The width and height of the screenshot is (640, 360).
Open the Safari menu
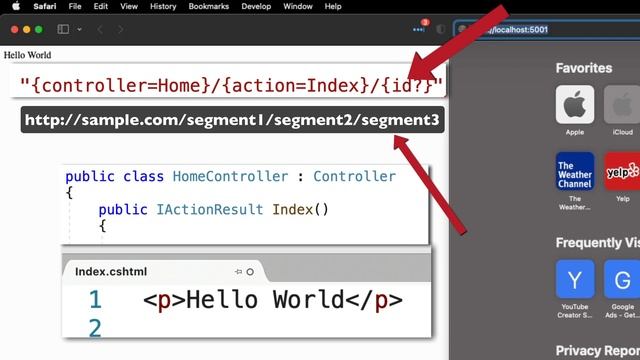point(44,6)
